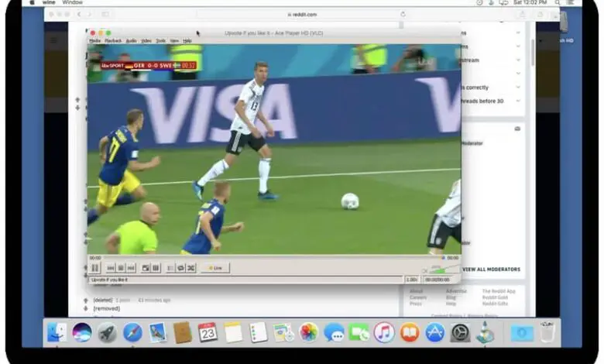
Task: Open Maps from the Dock
Action: (x=283, y=332)
